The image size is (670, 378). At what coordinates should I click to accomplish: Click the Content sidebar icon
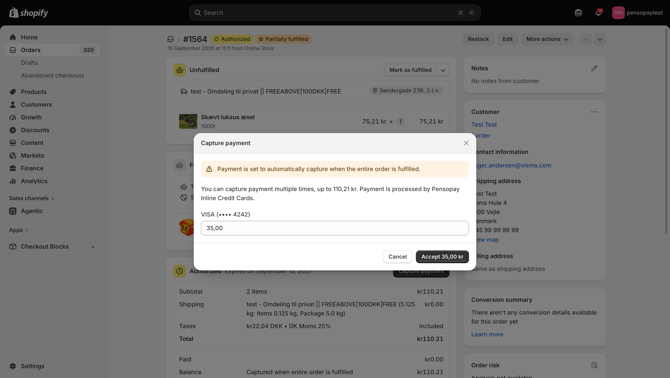(13, 143)
